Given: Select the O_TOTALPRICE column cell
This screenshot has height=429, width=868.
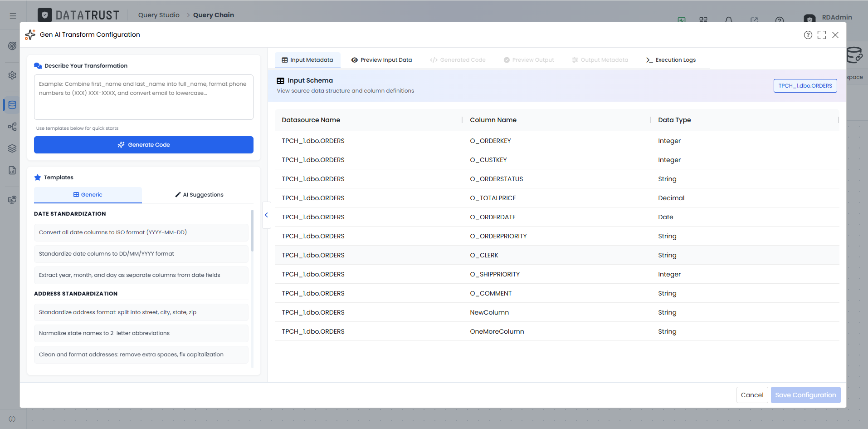Looking at the screenshot, I should click(493, 198).
